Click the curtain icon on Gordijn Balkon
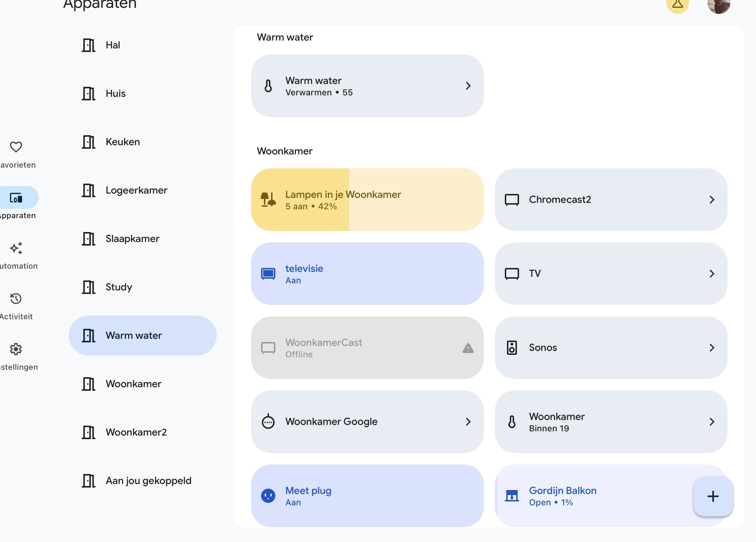 coord(512,496)
